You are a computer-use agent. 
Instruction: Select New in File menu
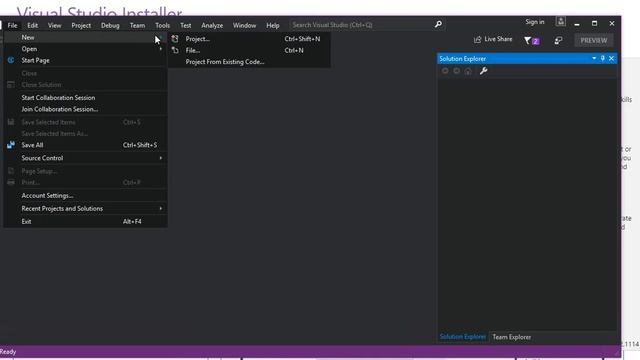point(85,37)
